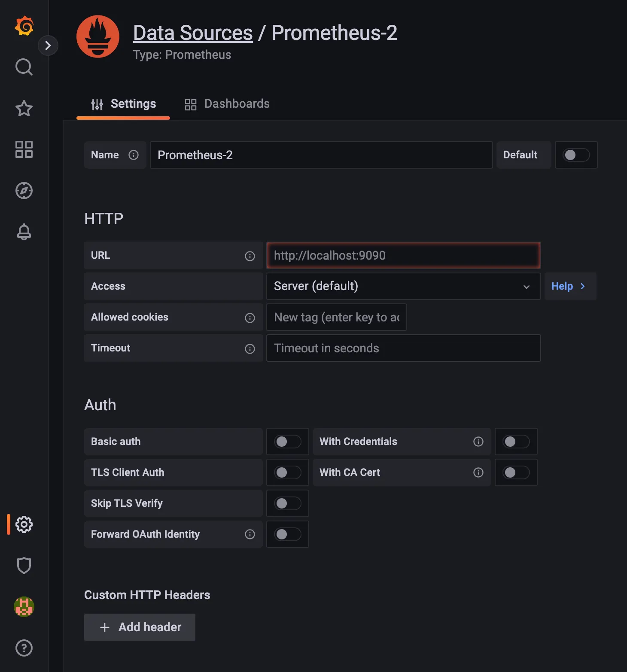
Task: Click the Data Sources breadcrumb link
Action: [193, 33]
